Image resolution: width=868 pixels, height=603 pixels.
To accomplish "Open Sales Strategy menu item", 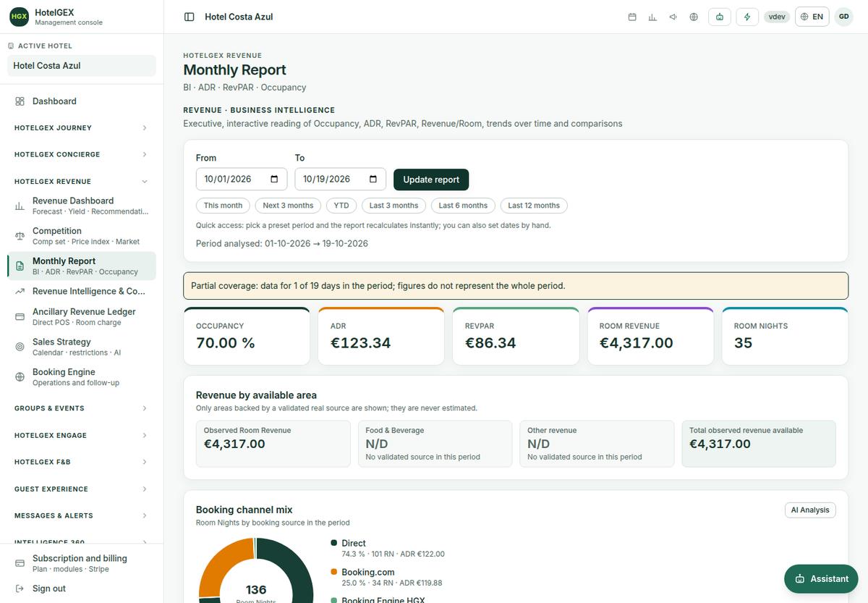I will [x=82, y=347].
